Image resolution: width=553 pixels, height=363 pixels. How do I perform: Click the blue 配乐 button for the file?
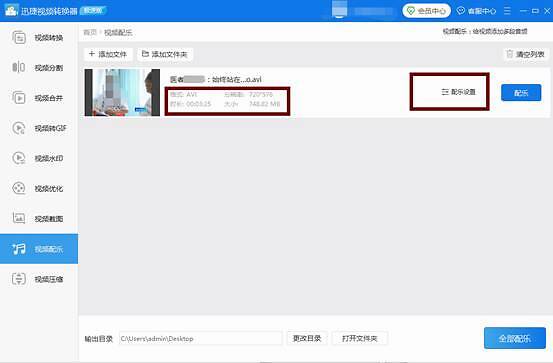521,92
